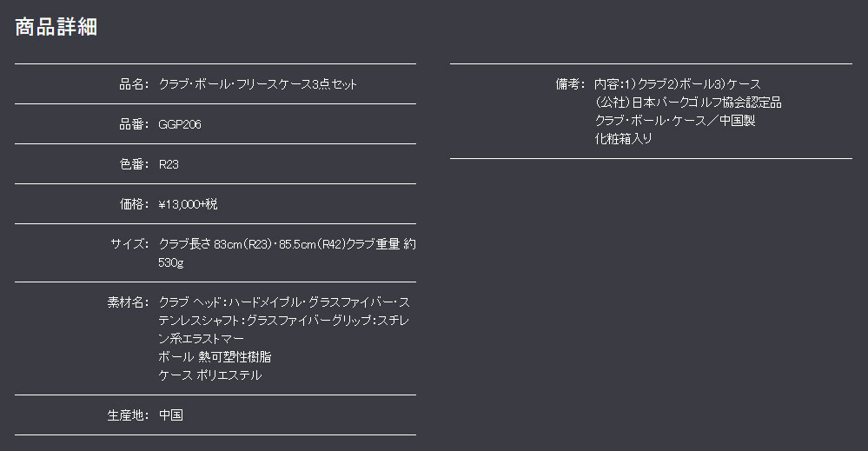Select the 品名 label

click(x=134, y=84)
